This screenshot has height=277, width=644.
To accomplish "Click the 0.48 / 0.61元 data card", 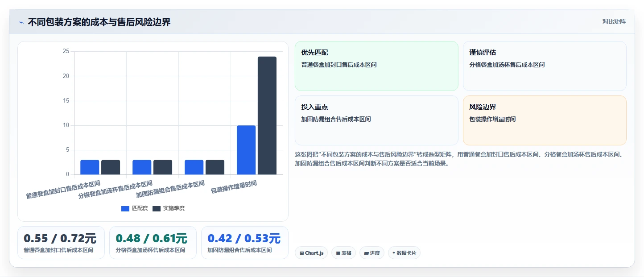I will tap(153, 243).
